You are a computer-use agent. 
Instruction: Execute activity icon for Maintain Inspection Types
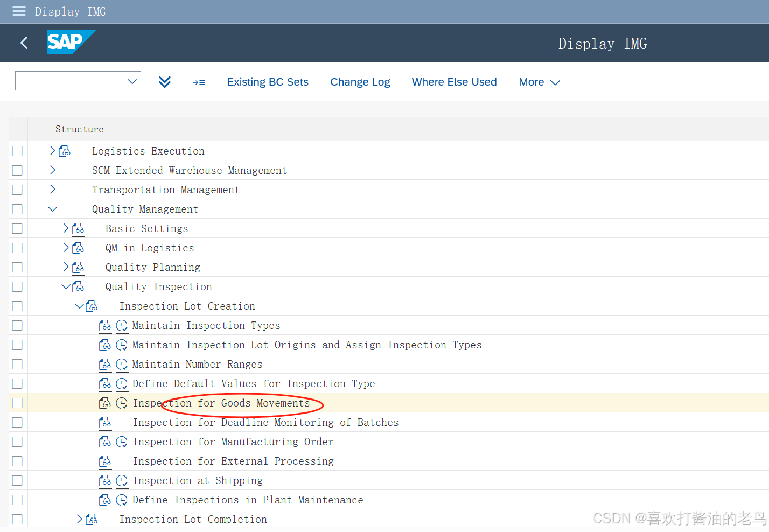point(122,326)
